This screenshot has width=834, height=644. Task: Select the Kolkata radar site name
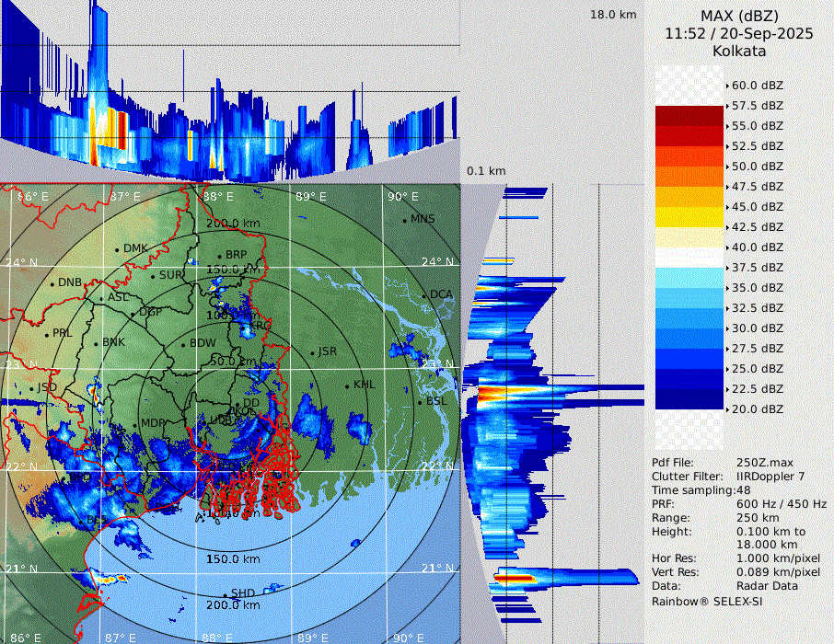pos(739,51)
